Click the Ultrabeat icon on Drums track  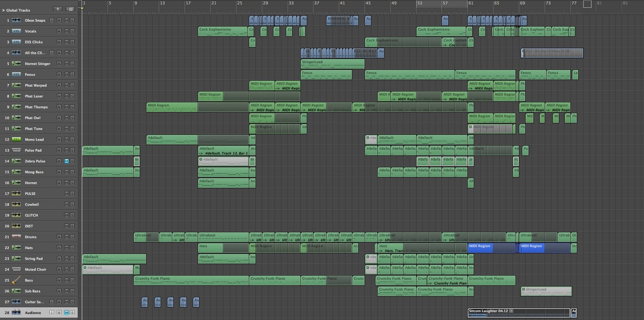pyautogui.click(x=16, y=237)
